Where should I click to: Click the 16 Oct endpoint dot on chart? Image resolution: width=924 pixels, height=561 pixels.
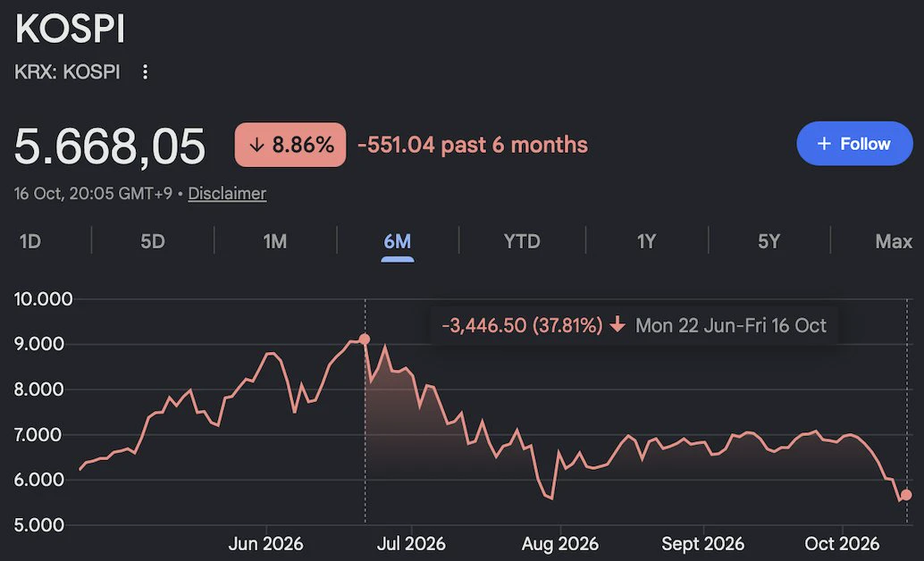point(907,495)
